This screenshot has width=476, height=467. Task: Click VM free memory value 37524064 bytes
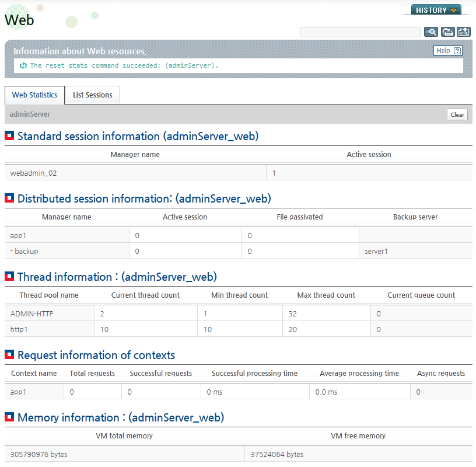pyautogui.click(x=277, y=455)
